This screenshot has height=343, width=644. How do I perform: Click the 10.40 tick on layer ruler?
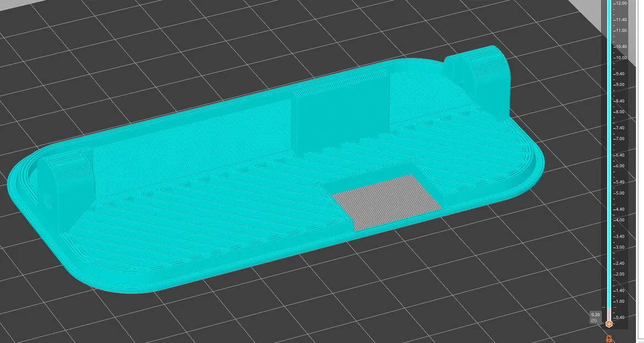[621, 47]
